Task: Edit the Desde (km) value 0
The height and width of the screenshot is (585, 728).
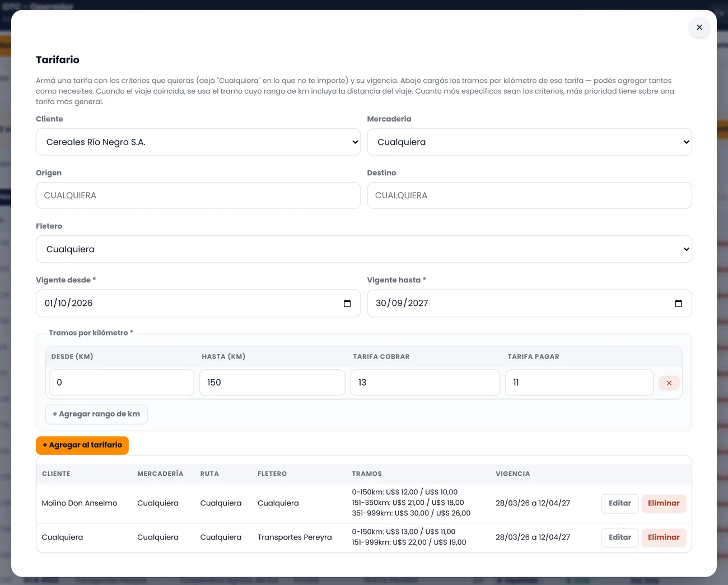Action: (x=122, y=383)
